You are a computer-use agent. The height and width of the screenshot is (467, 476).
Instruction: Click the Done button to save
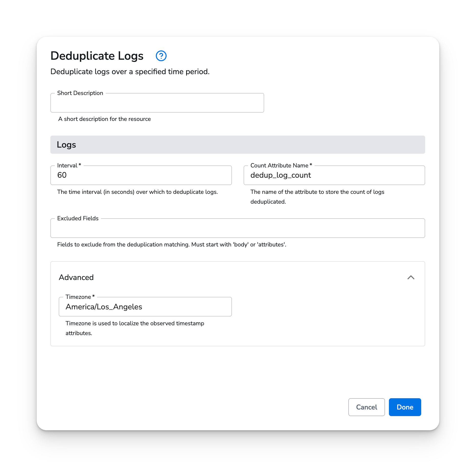pyautogui.click(x=404, y=407)
